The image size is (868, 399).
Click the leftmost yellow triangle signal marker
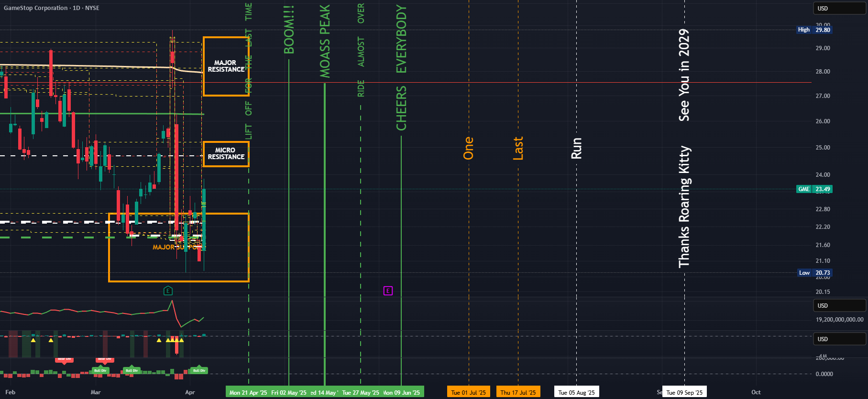[x=33, y=340]
